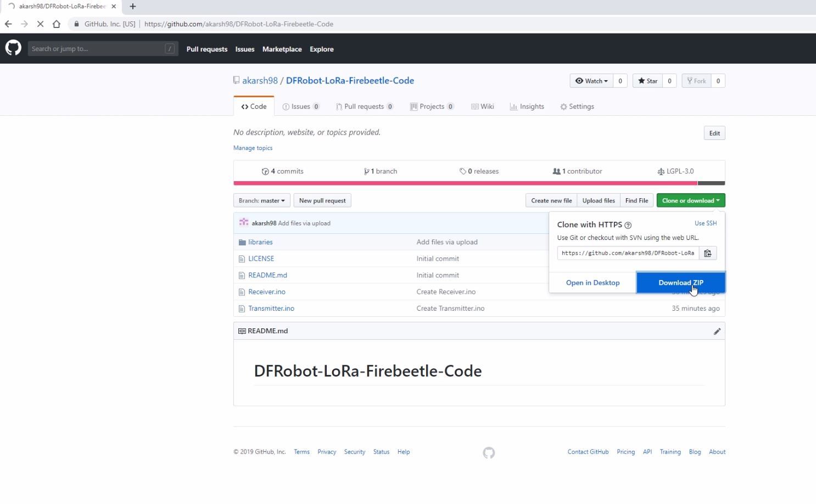816x504 pixels.
Task: Collapse the Clone or download dropdown
Action: click(x=691, y=200)
